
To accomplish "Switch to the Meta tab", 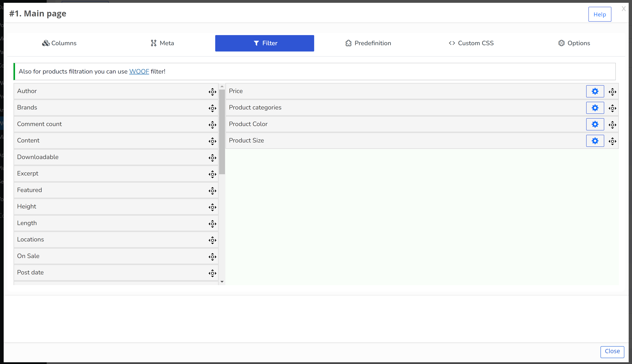I will [x=162, y=43].
